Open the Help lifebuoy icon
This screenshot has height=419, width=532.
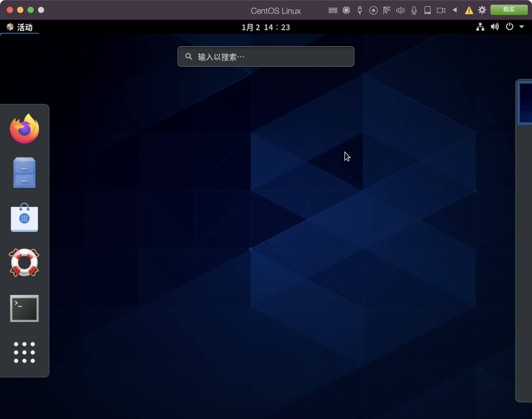(24, 263)
